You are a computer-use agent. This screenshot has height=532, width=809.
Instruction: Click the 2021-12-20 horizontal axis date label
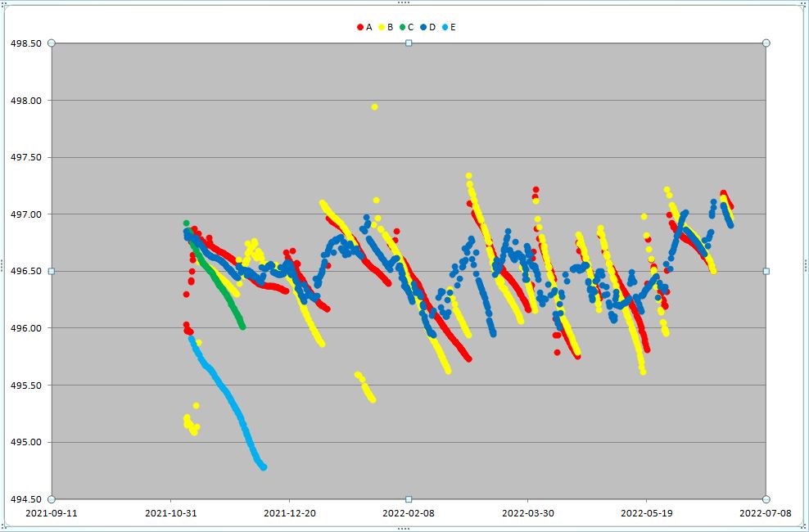pyautogui.click(x=289, y=514)
